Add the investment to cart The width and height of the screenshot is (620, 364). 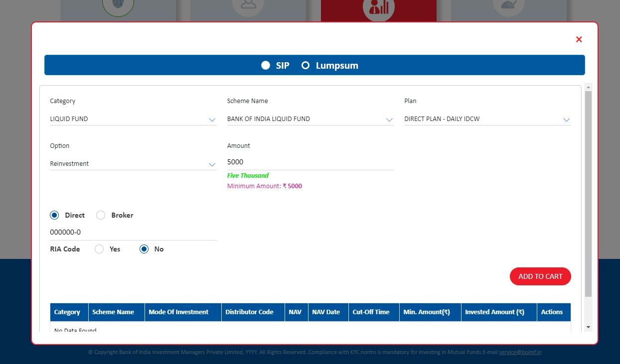pyautogui.click(x=540, y=276)
